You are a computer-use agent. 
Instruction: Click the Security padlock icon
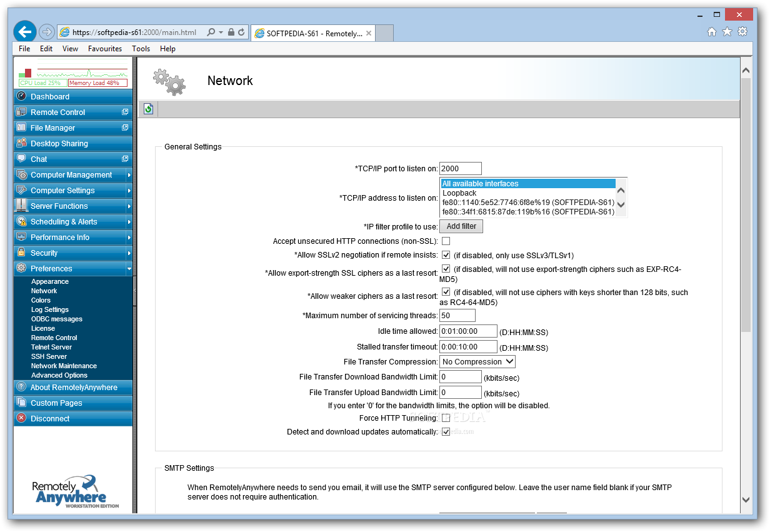[22, 253]
